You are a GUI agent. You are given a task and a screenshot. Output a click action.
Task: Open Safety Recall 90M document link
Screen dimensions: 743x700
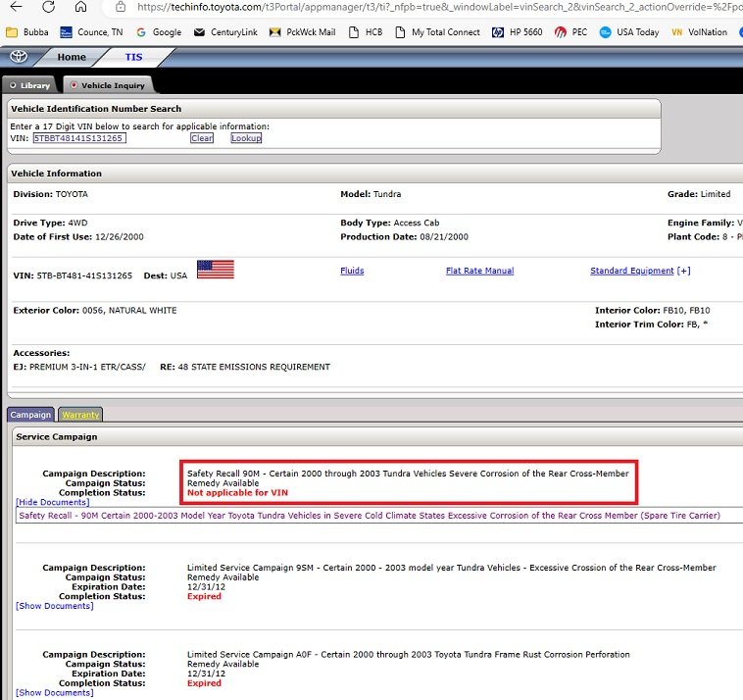click(x=370, y=515)
